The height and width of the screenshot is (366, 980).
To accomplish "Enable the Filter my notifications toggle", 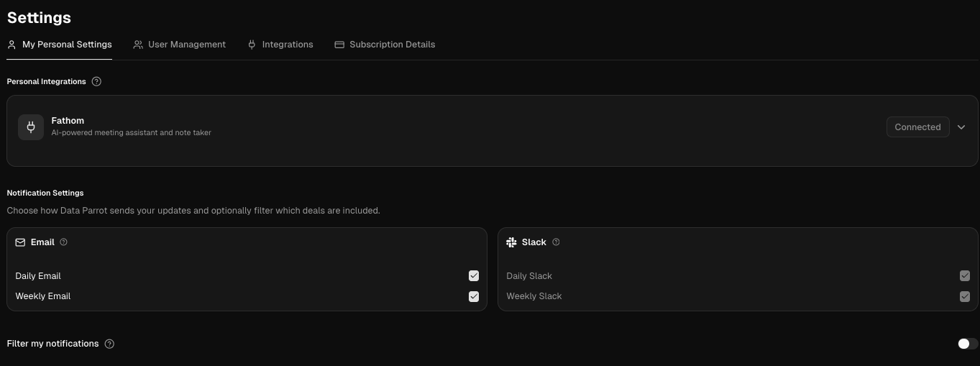I will point(968,344).
